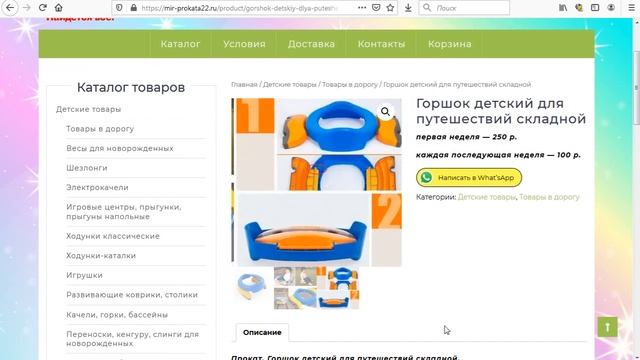640x360 pixels.
Task: Open the Детские товары category link under Категории
Action: tap(487, 197)
